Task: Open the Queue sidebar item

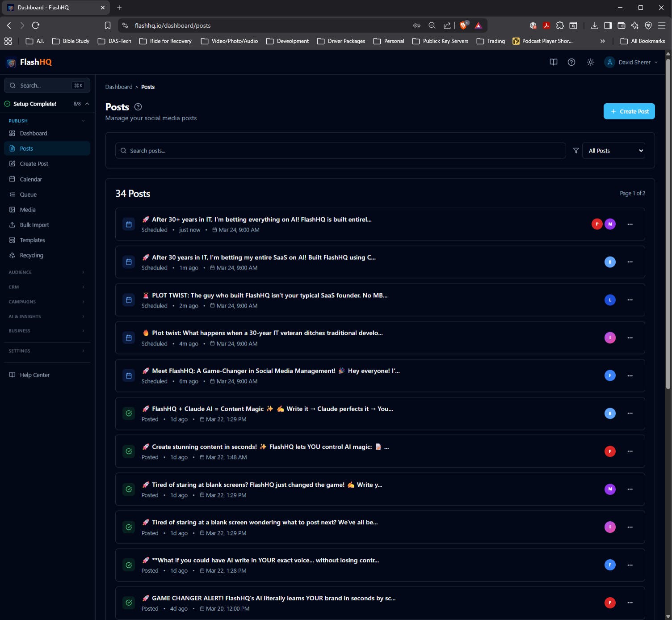Action: [x=28, y=194]
